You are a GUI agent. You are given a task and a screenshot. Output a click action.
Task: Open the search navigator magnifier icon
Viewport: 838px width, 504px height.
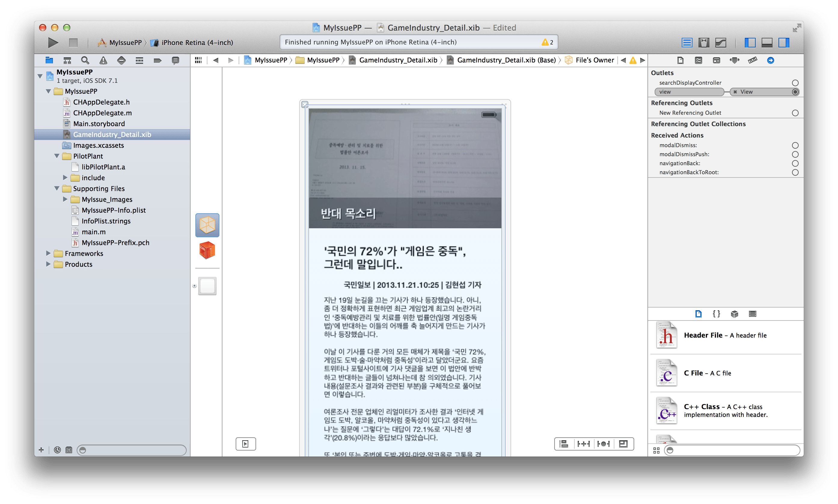tap(85, 60)
